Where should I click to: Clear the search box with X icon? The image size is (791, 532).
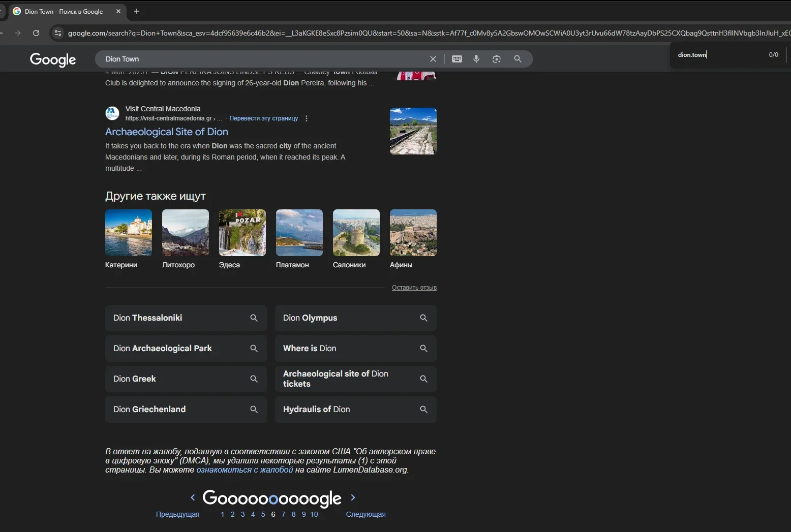click(433, 59)
